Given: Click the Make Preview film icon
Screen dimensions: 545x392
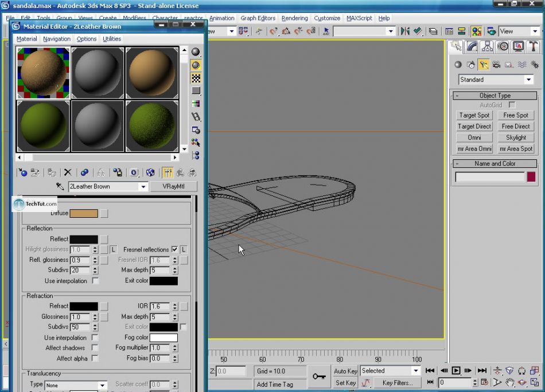Looking at the screenshot, I should 196,117.
